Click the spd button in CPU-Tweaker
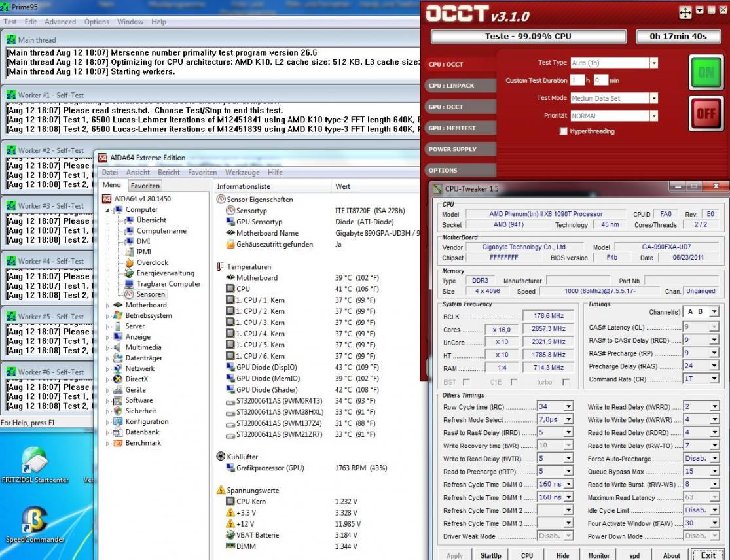 click(x=634, y=555)
